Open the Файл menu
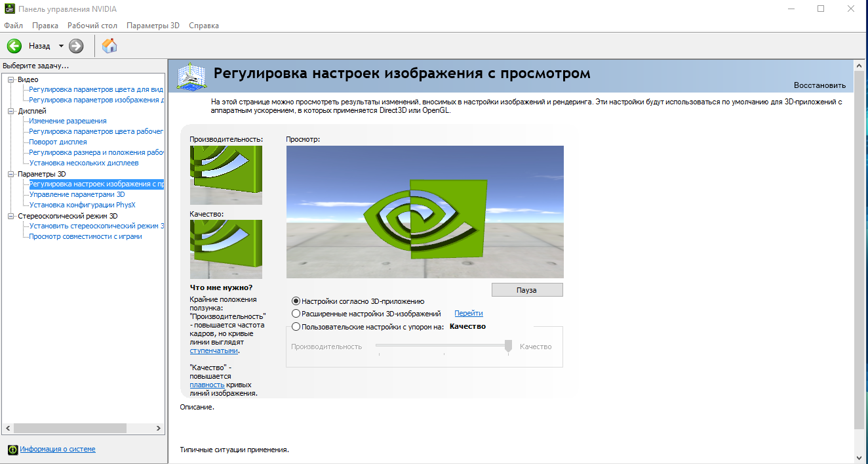Screen dimensions: 868x464 pyautogui.click(x=13, y=26)
